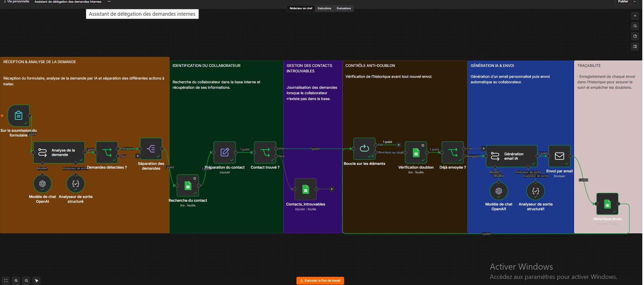Select the form submission trigger node

18,116
